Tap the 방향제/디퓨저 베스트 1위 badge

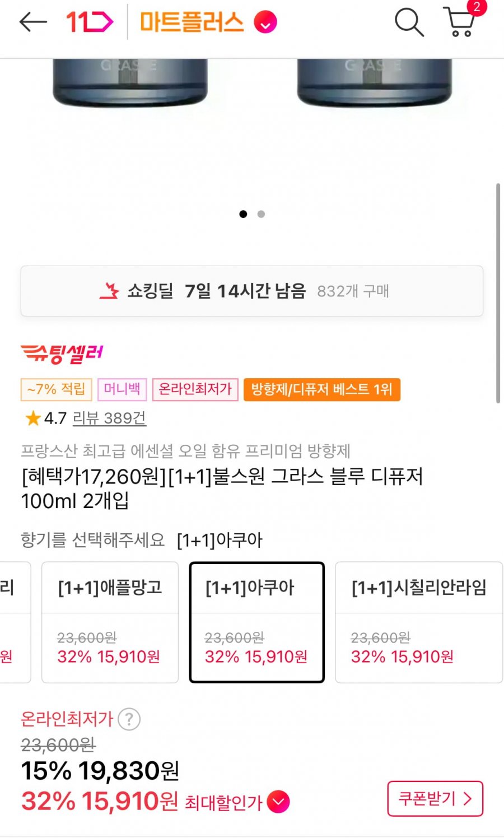tap(322, 389)
